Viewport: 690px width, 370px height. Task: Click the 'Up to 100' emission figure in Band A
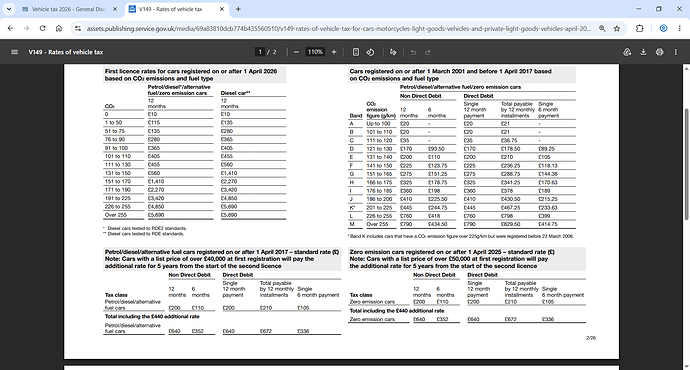click(378, 124)
